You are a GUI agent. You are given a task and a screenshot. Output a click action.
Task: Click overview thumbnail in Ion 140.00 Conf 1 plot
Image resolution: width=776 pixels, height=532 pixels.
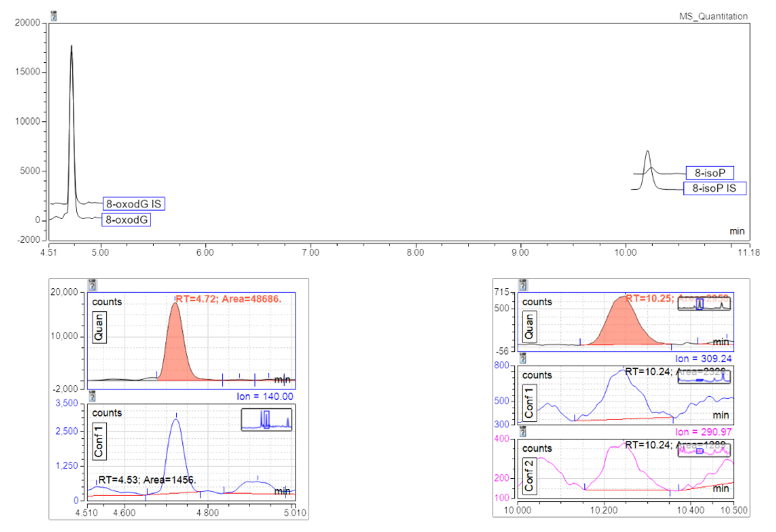[x=266, y=420]
